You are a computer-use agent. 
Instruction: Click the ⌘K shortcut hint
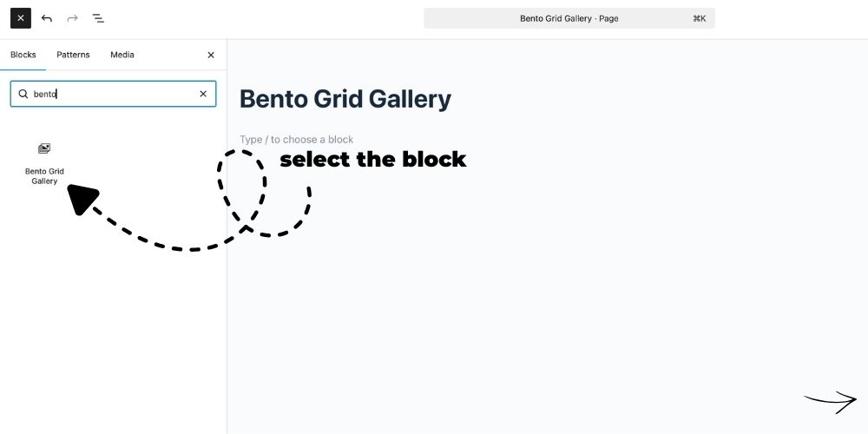(699, 18)
